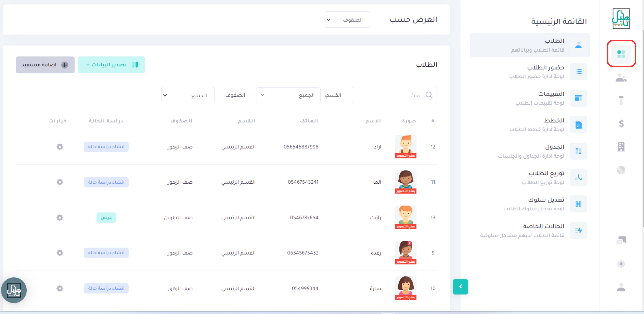Screen dimensions: 644x314
Task: Click الما's avatar thumbnail
Action: [405, 182]
